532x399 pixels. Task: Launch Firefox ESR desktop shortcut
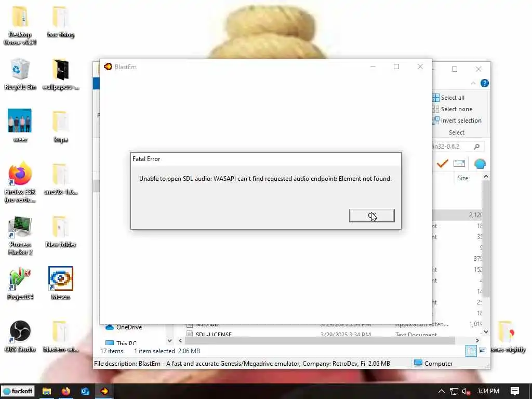coord(20,182)
